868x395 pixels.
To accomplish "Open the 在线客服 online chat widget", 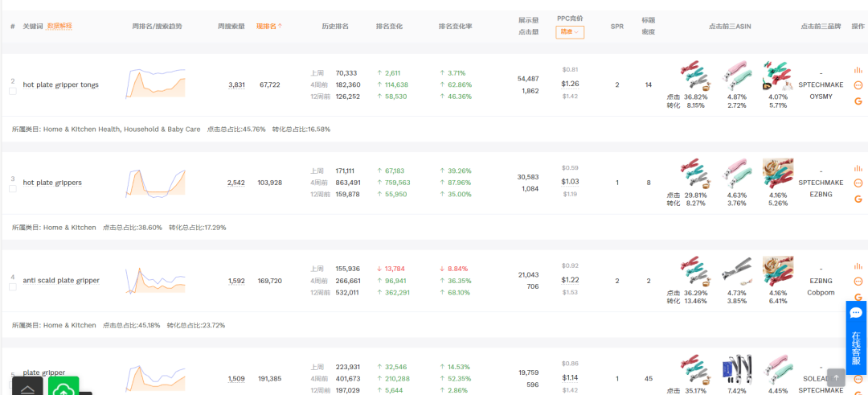I will pos(856,337).
